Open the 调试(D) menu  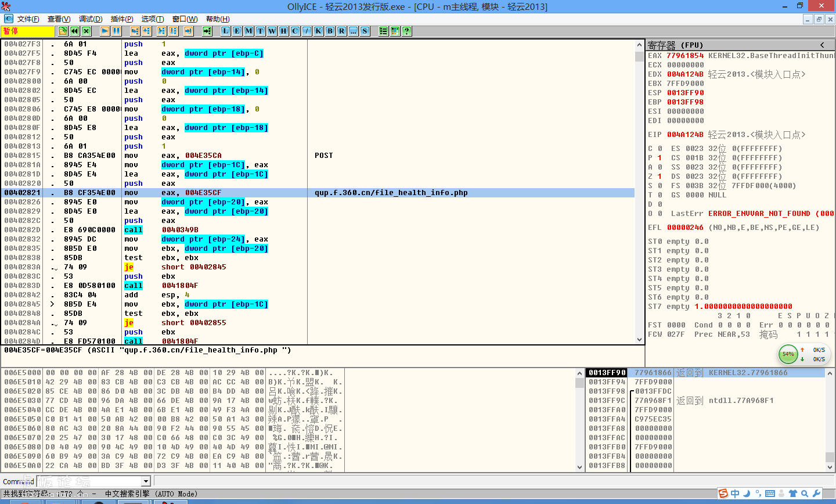pos(91,19)
